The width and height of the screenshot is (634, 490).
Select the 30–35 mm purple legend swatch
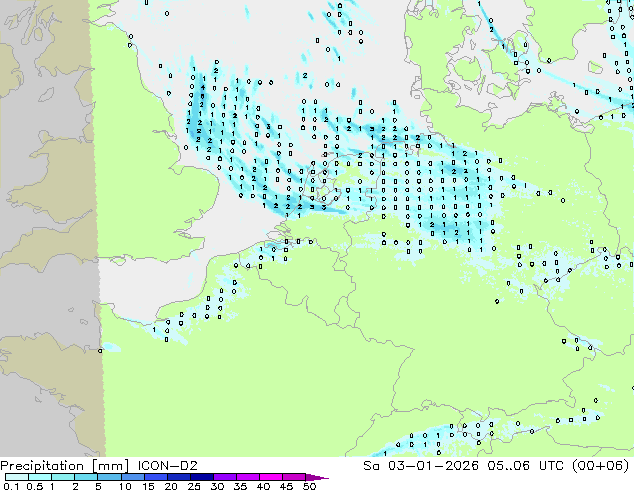pyautogui.click(x=224, y=477)
